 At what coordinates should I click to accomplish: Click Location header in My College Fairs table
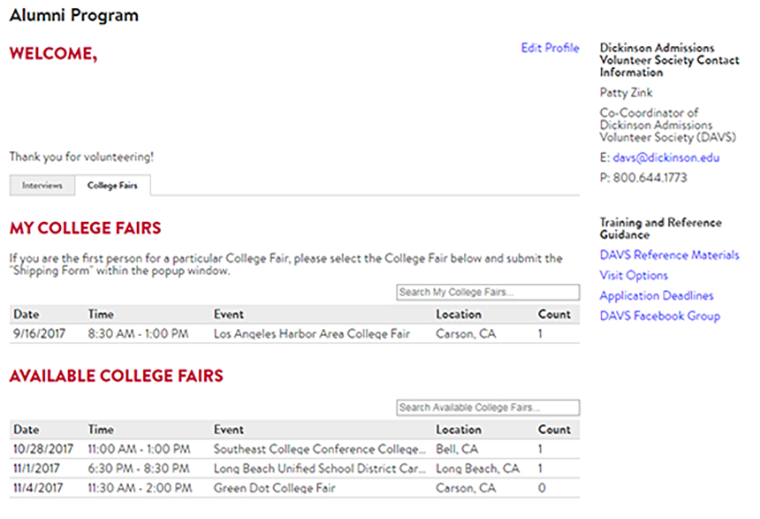click(459, 315)
